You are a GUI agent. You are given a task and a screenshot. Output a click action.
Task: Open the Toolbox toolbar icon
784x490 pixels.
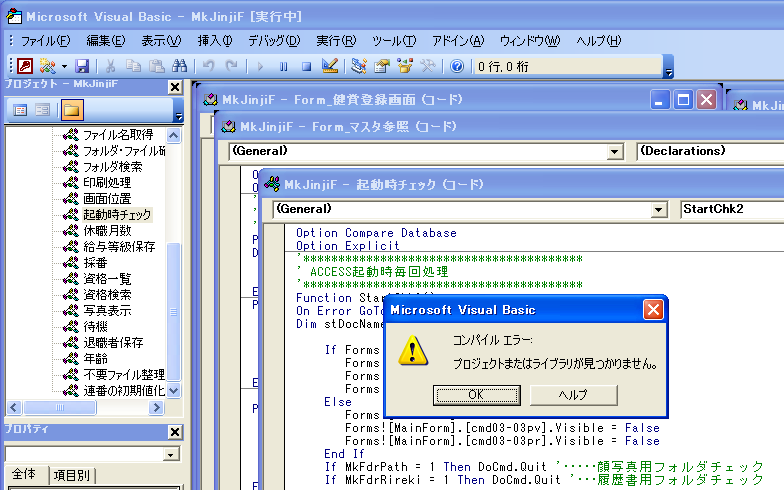click(x=428, y=66)
